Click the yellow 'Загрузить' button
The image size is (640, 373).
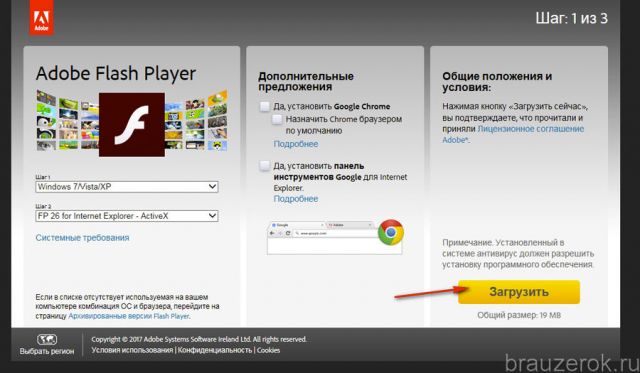coord(519,292)
